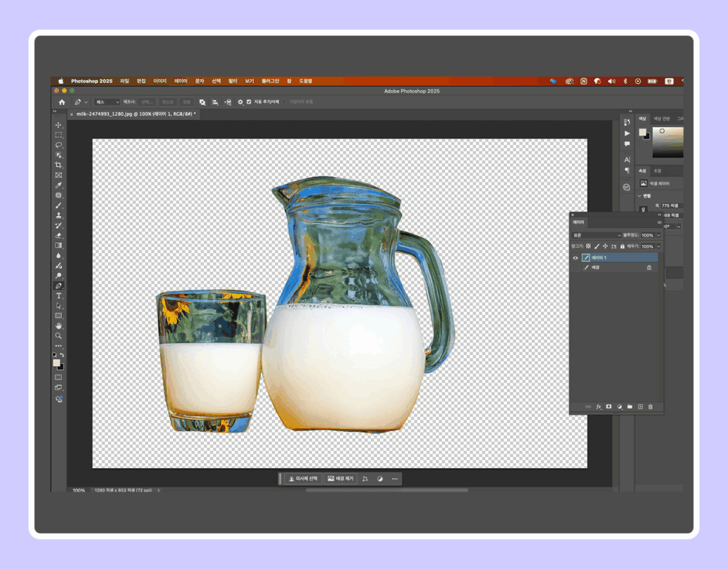The image size is (728, 569).
Task: Hide 레이어 1 with its eye icon
Action: (x=575, y=258)
